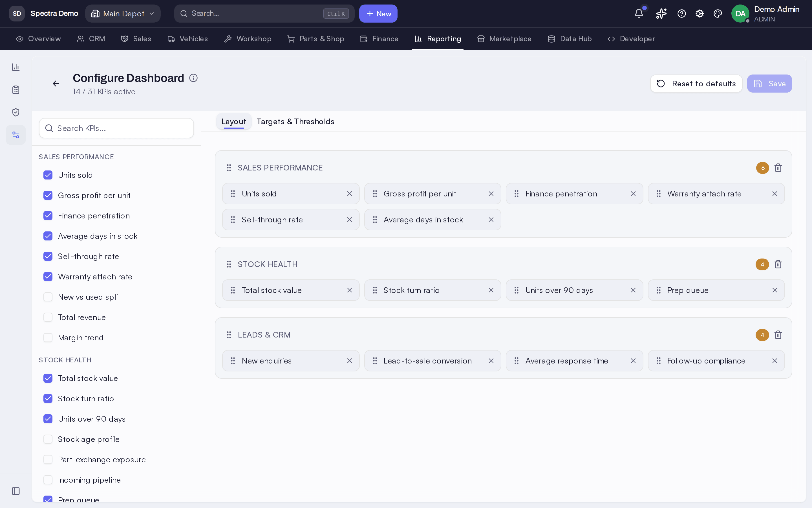Collapse the sidebar panel icon at bottom left
The height and width of the screenshot is (508, 812).
pyautogui.click(x=16, y=491)
